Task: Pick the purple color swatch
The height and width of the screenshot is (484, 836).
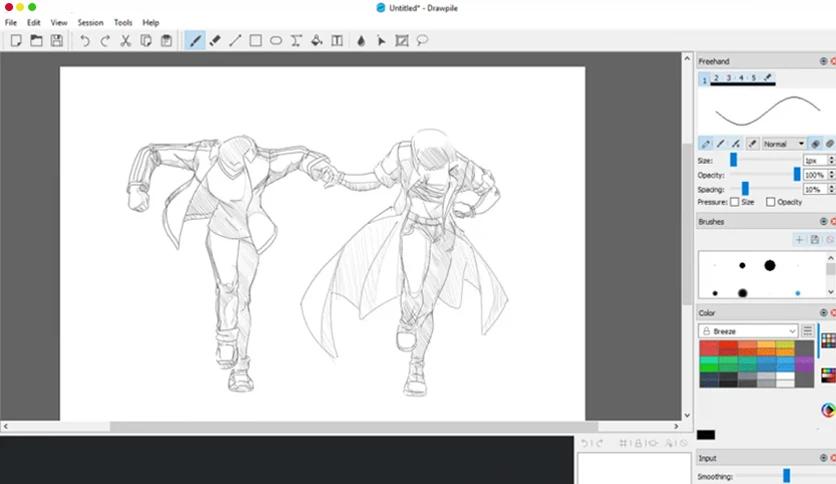Action: click(x=805, y=364)
